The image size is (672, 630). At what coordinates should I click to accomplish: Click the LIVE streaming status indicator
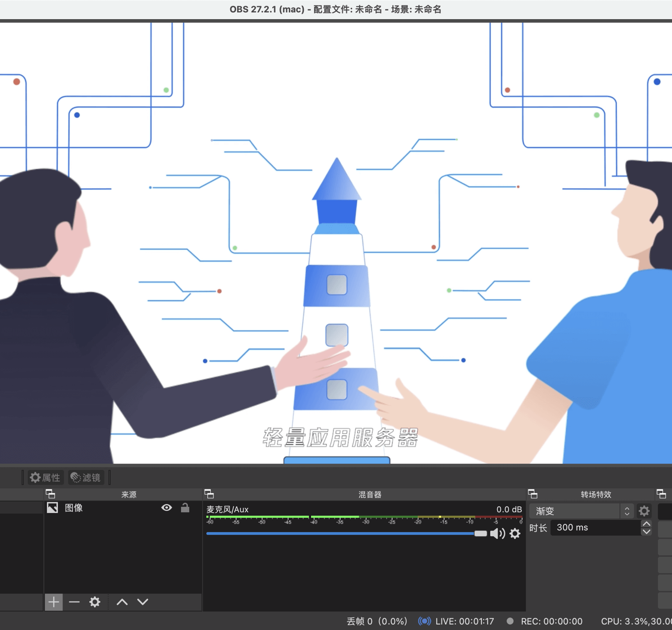point(425,621)
